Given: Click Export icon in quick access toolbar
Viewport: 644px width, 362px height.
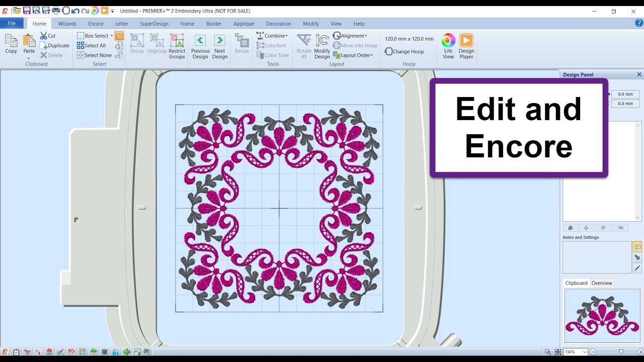Looking at the screenshot, I should click(x=46, y=11).
